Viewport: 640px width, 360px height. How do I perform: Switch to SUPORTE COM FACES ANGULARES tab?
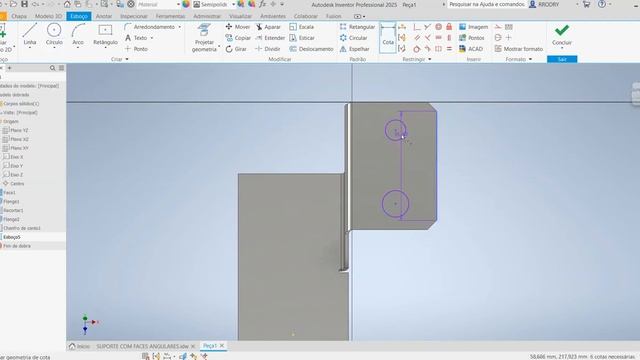pyautogui.click(x=142, y=346)
